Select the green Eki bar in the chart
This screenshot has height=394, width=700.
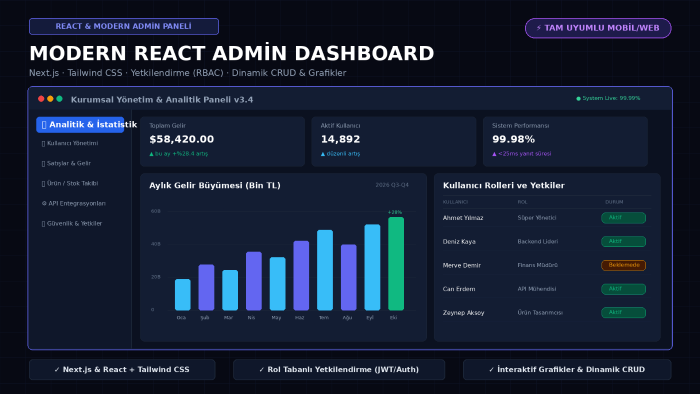pyautogui.click(x=396, y=264)
